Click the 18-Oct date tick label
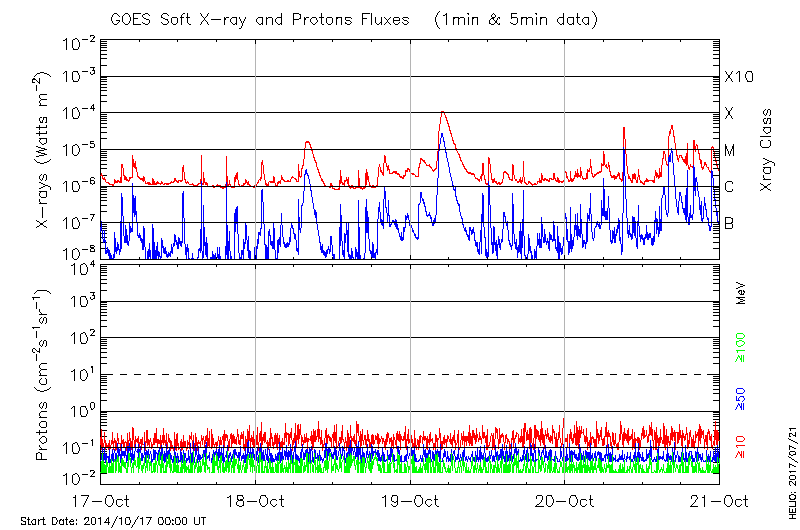The image size is (800, 530). (255, 501)
